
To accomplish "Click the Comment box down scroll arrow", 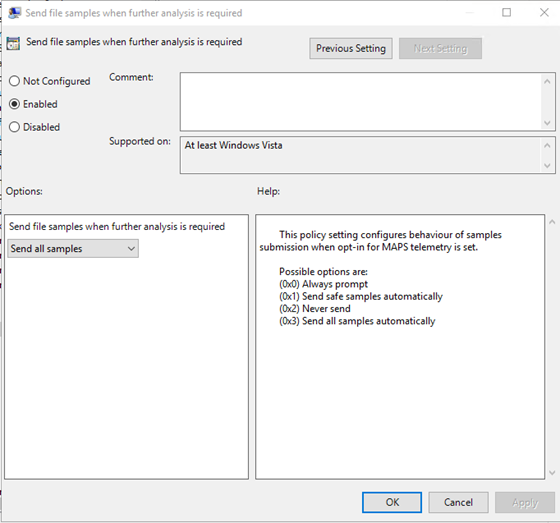I will tap(547, 123).
